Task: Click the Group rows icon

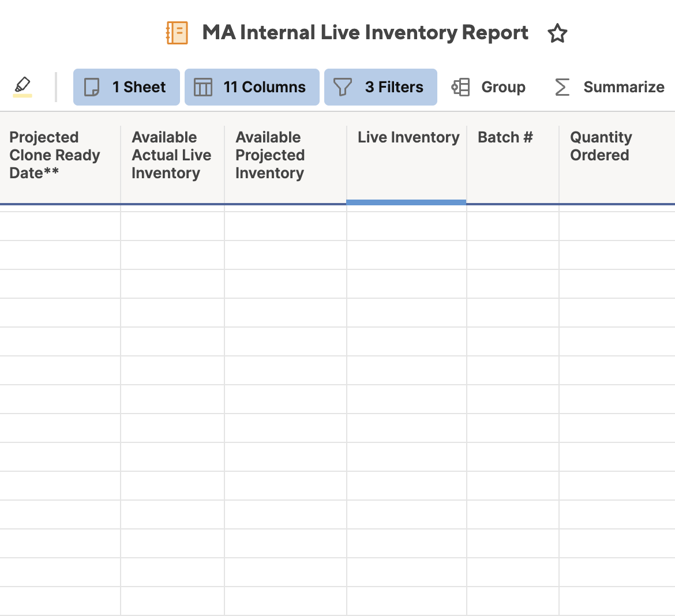Action: click(460, 87)
